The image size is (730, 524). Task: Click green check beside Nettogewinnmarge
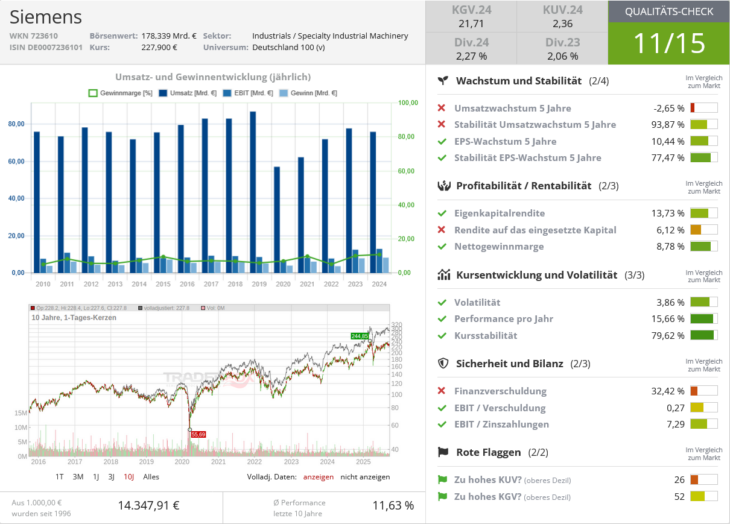point(442,246)
